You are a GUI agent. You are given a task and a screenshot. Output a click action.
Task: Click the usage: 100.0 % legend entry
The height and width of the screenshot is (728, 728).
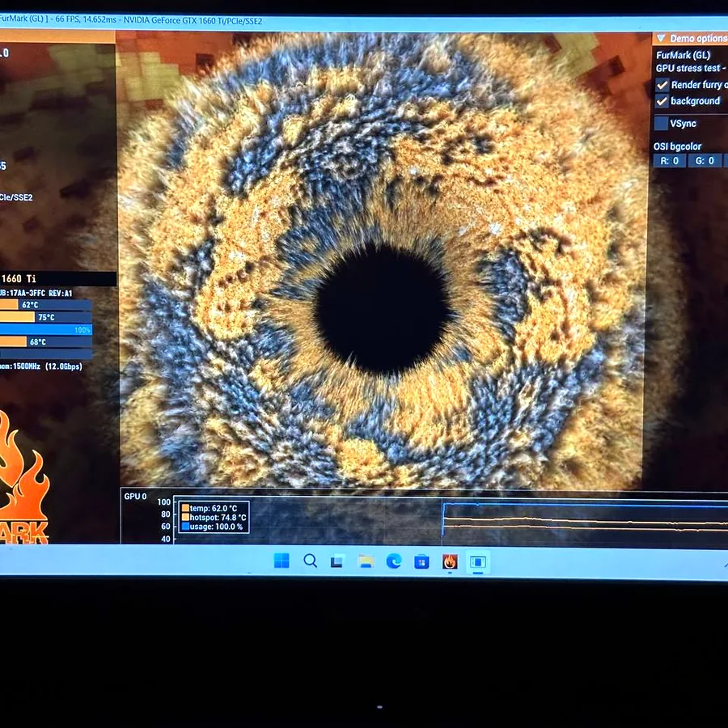click(x=212, y=527)
